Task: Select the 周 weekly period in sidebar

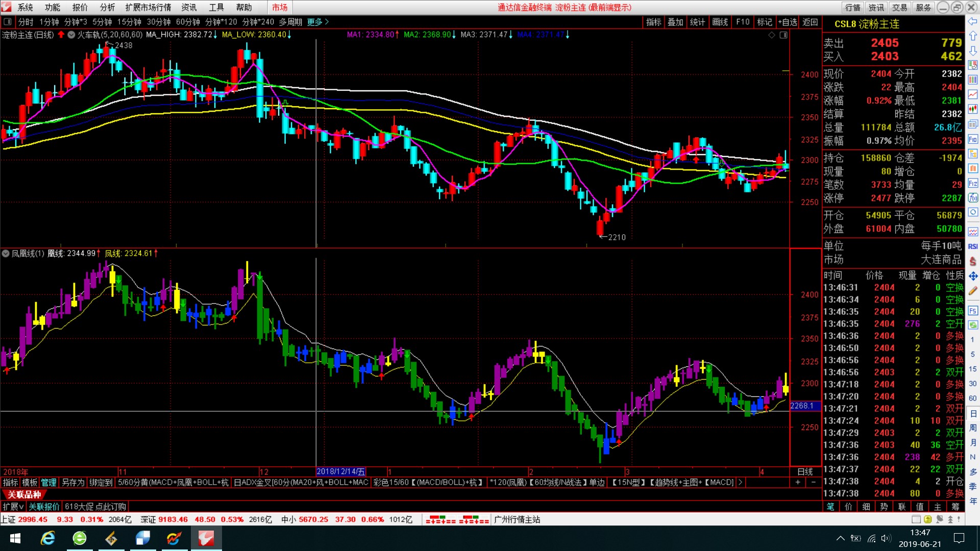Action: (973, 428)
